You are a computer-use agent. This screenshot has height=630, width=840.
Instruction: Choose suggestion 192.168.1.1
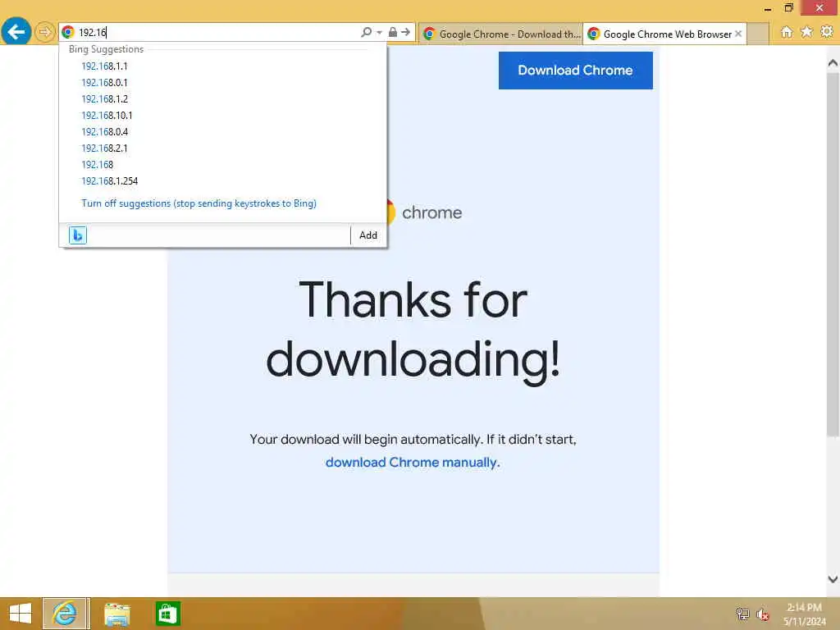pyautogui.click(x=104, y=66)
